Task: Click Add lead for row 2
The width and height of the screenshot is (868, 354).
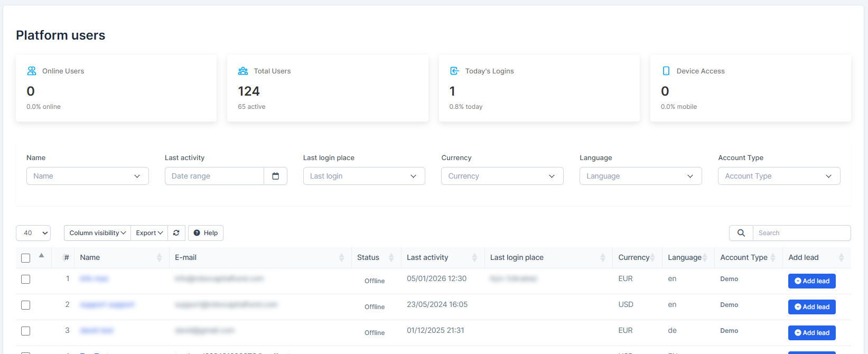Action: (811, 307)
